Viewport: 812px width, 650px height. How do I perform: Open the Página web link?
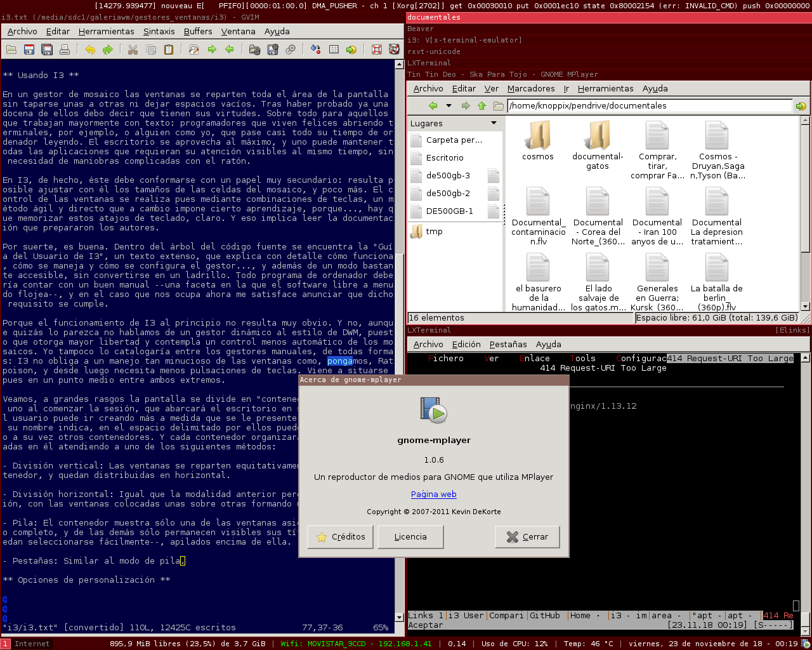434,494
